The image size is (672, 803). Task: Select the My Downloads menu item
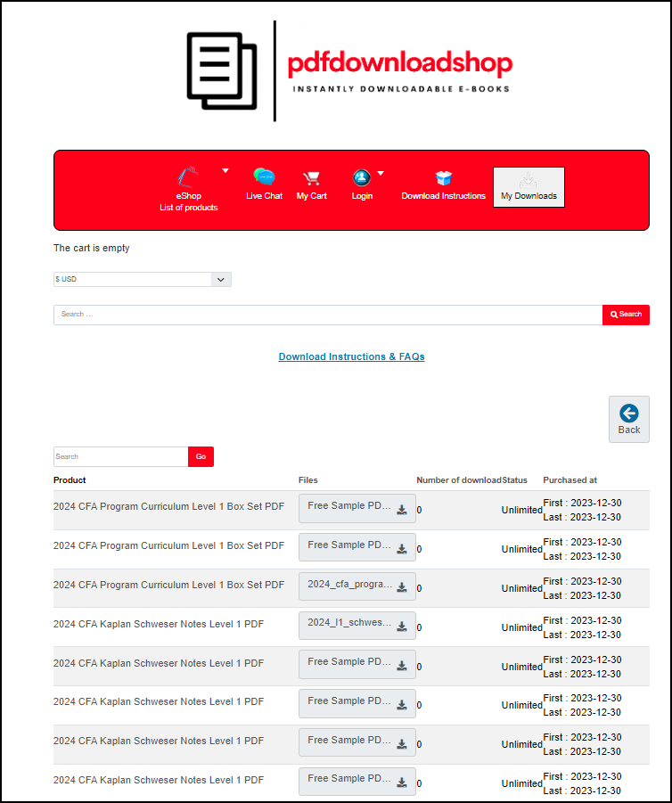click(529, 187)
